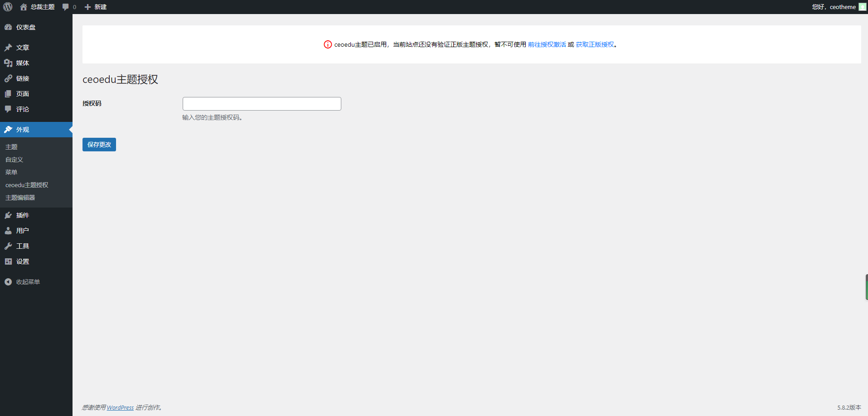Click the 工具 wrench icon
Image resolution: width=868 pixels, height=416 pixels.
(8, 246)
